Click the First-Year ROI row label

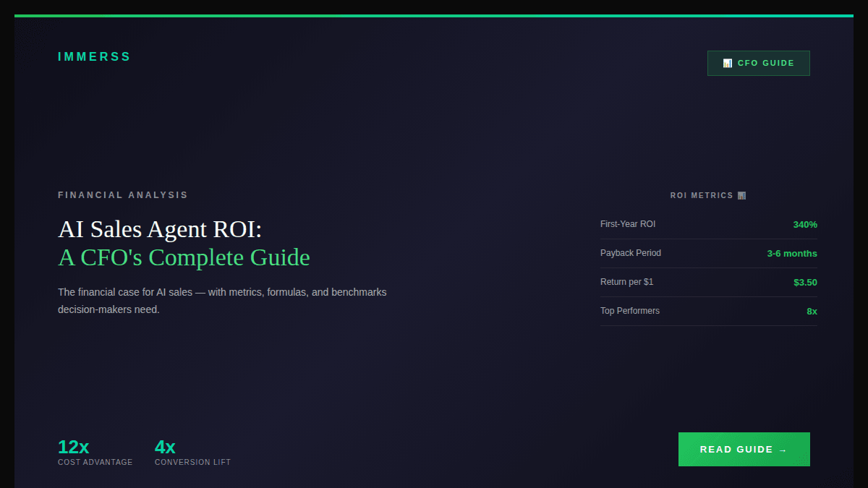pyautogui.click(x=628, y=224)
